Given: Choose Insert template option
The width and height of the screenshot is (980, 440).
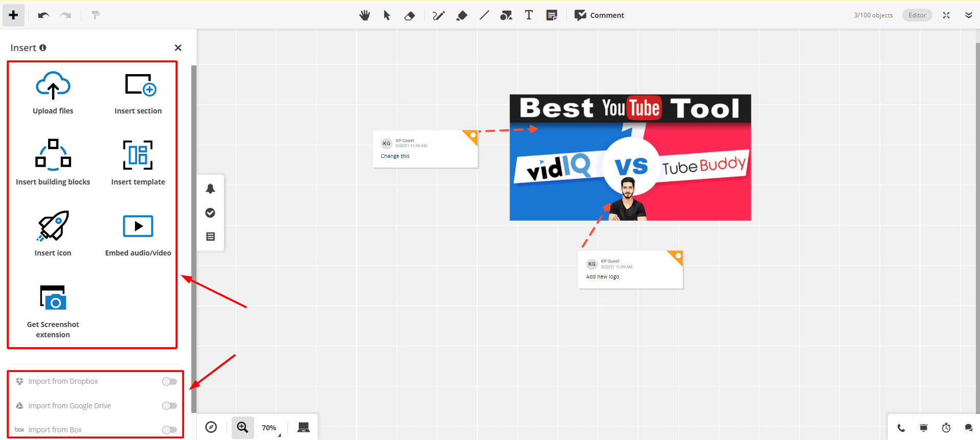Looking at the screenshot, I should point(138,164).
